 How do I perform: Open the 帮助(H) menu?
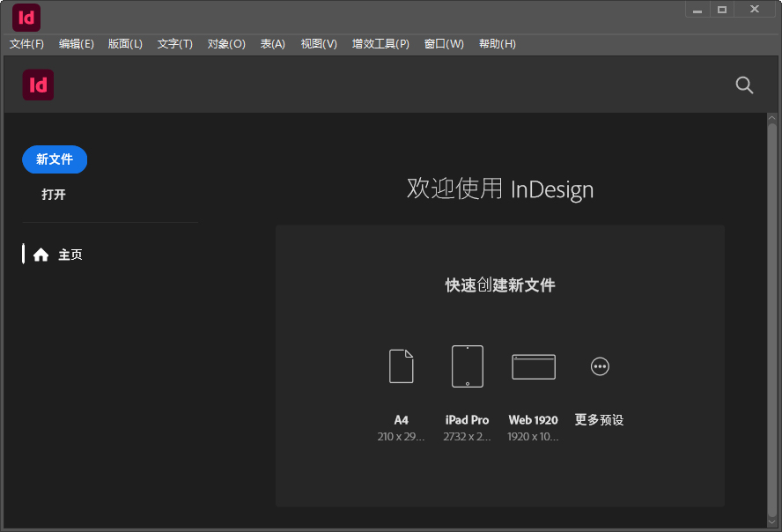pos(497,43)
